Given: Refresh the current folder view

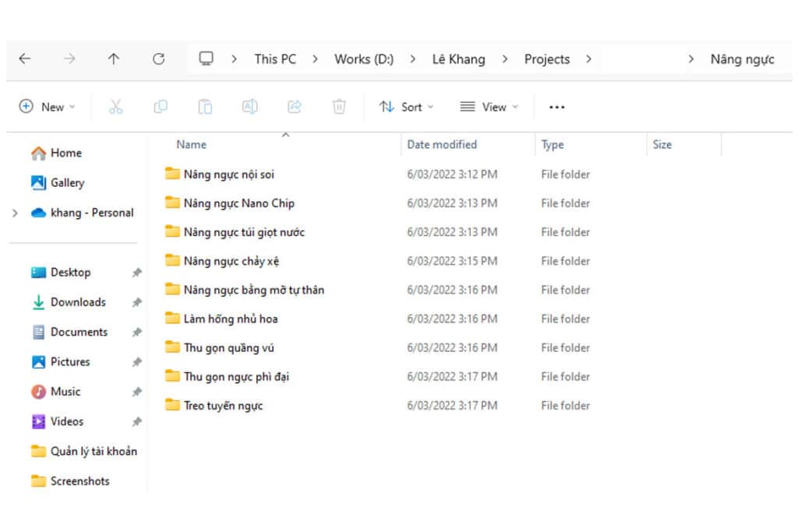Looking at the screenshot, I should coord(159,59).
